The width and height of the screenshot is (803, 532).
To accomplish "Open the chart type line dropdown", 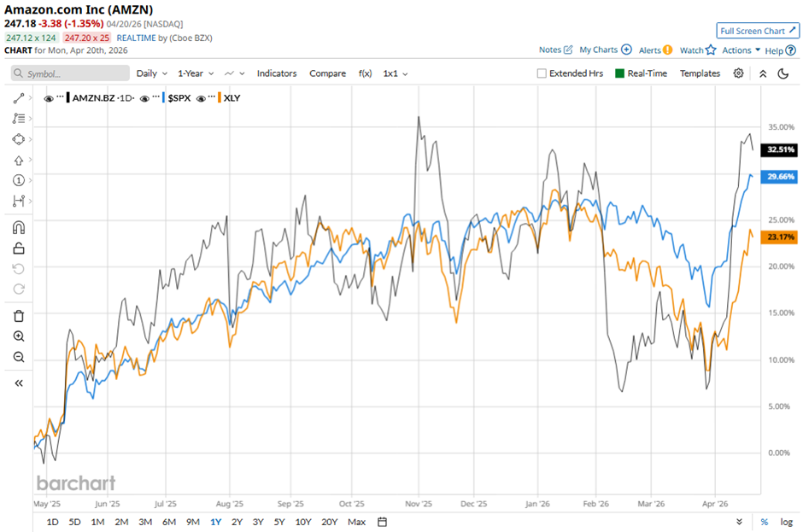I will [235, 73].
